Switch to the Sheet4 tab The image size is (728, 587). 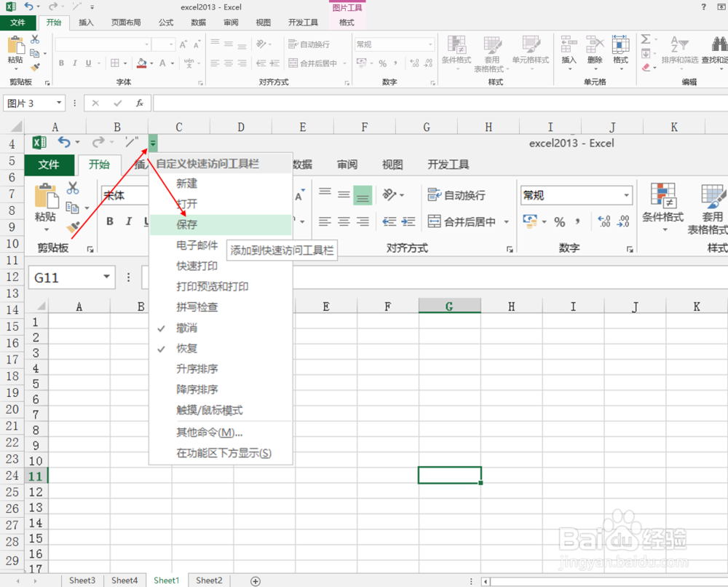(124, 580)
